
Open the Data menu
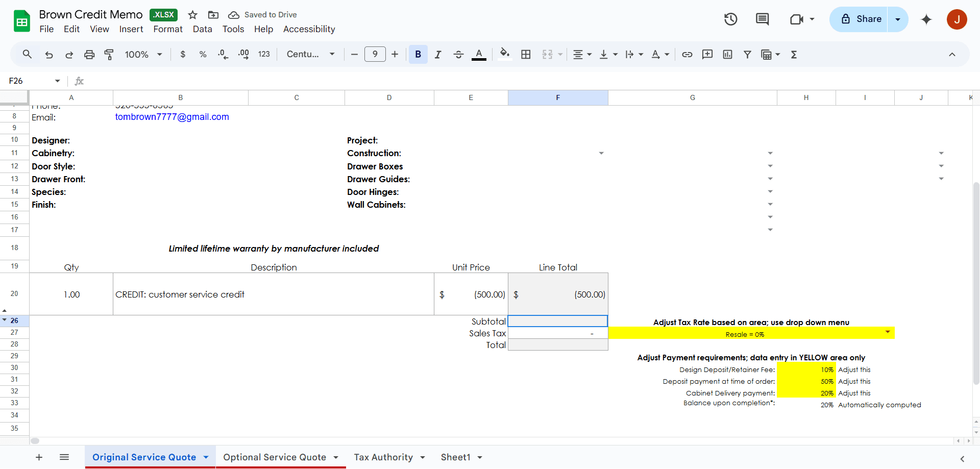pyautogui.click(x=202, y=29)
